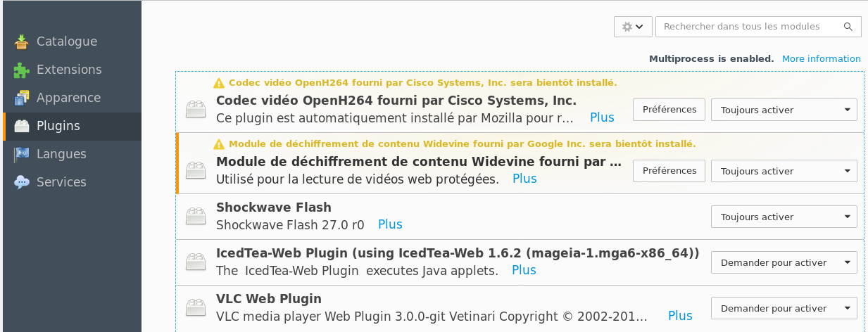The height and width of the screenshot is (332, 868).
Task: Click the VLC Web Plugin brick icon
Action: 195,308
